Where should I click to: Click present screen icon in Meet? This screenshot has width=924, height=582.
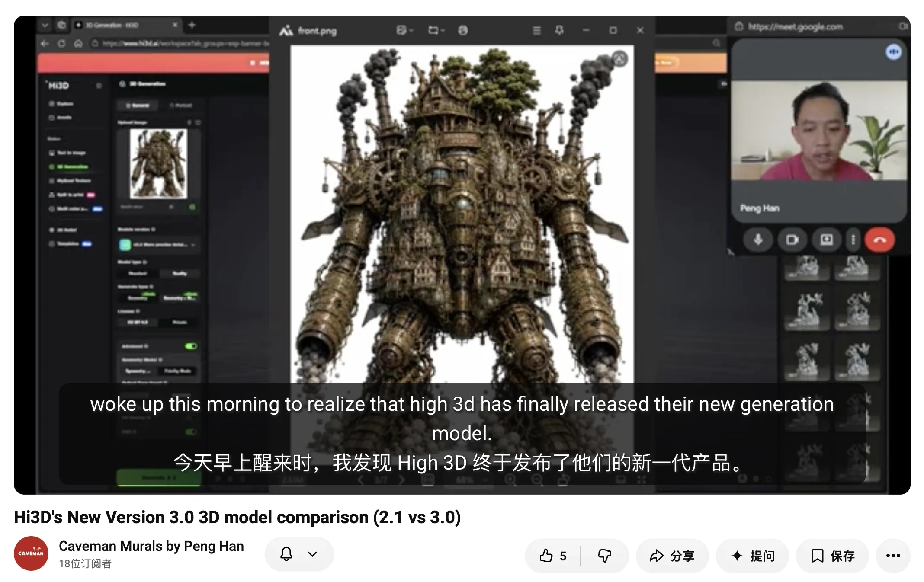point(827,240)
